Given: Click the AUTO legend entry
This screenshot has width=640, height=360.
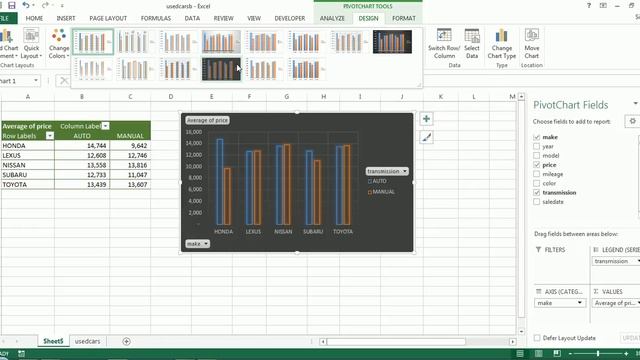Looking at the screenshot, I should pyautogui.click(x=377, y=181).
